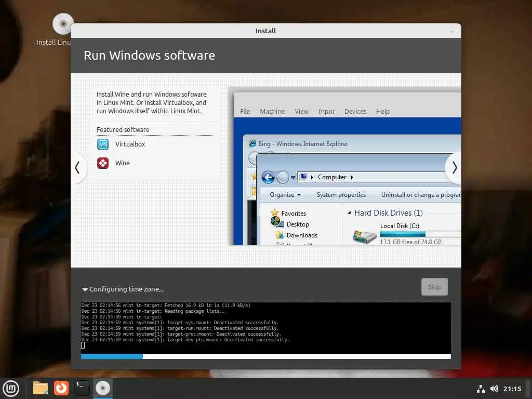The height and width of the screenshot is (399, 532).
Task: Select the installer disc icon in the taskbar
Action: coord(102,388)
